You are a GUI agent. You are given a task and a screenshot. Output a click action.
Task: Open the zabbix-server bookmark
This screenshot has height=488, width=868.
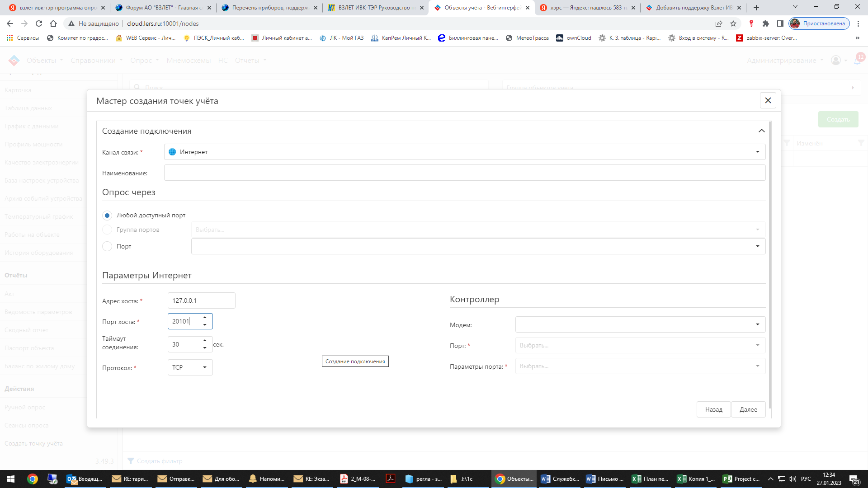tap(767, 38)
